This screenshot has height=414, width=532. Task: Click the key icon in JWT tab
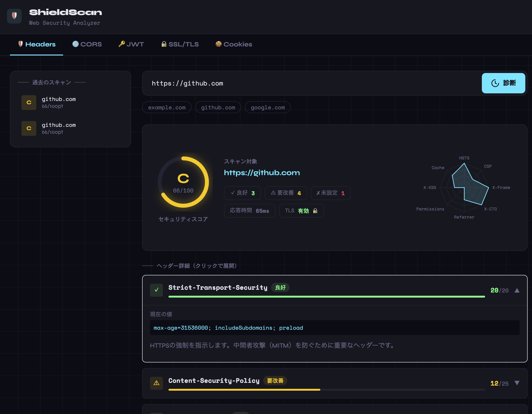click(x=122, y=44)
